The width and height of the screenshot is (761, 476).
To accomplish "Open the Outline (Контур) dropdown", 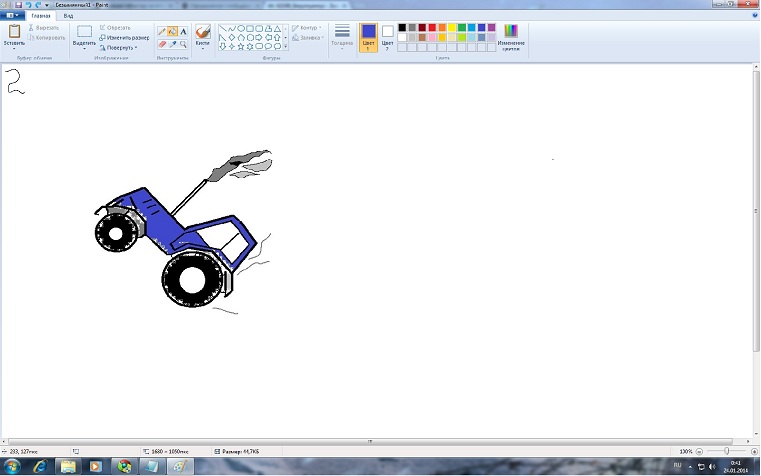I will coord(307,28).
